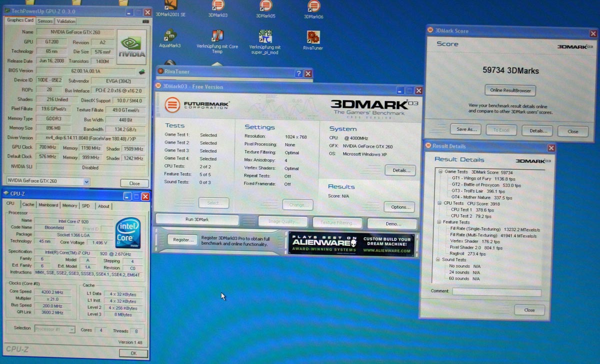Image resolution: width=600 pixels, height=364 pixels.
Task: Minimize the CPU-Z window
Action: (x=127, y=197)
